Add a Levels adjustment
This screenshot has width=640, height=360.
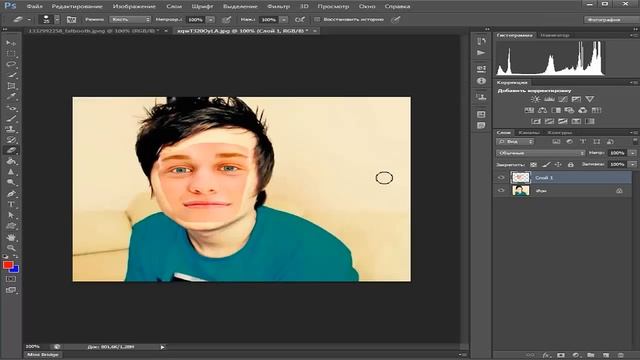(x=549, y=99)
